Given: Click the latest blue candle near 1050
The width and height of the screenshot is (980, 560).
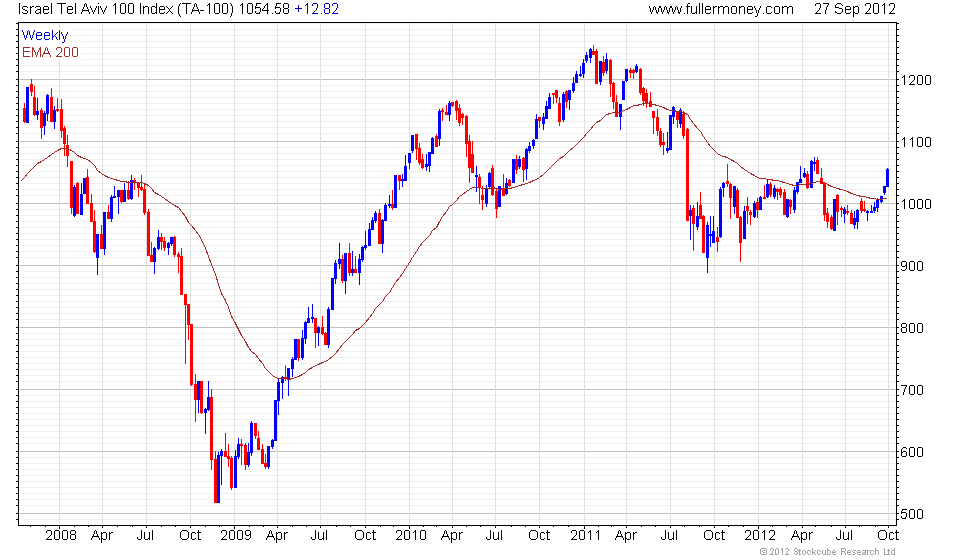Looking at the screenshot, I should (888, 178).
